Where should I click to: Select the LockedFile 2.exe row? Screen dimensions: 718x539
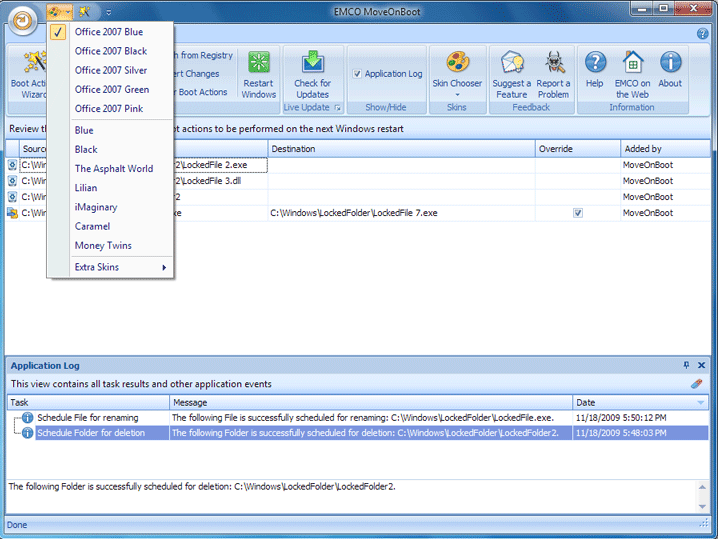pos(359,165)
